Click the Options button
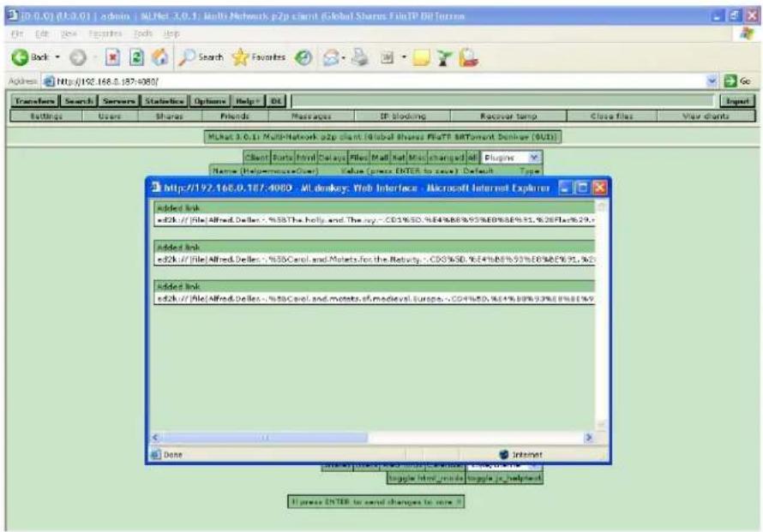The image size is (763, 532). (x=210, y=101)
